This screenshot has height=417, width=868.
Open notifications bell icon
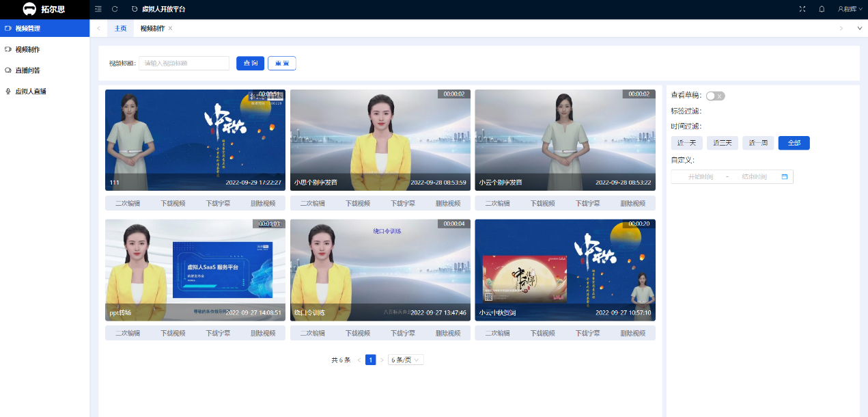click(822, 9)
